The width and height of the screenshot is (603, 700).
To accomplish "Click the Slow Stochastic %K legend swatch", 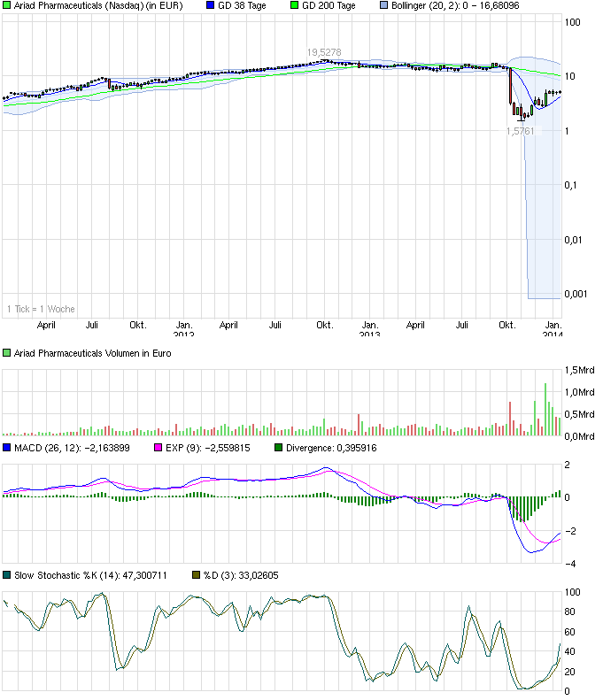I will click(8, 575).
